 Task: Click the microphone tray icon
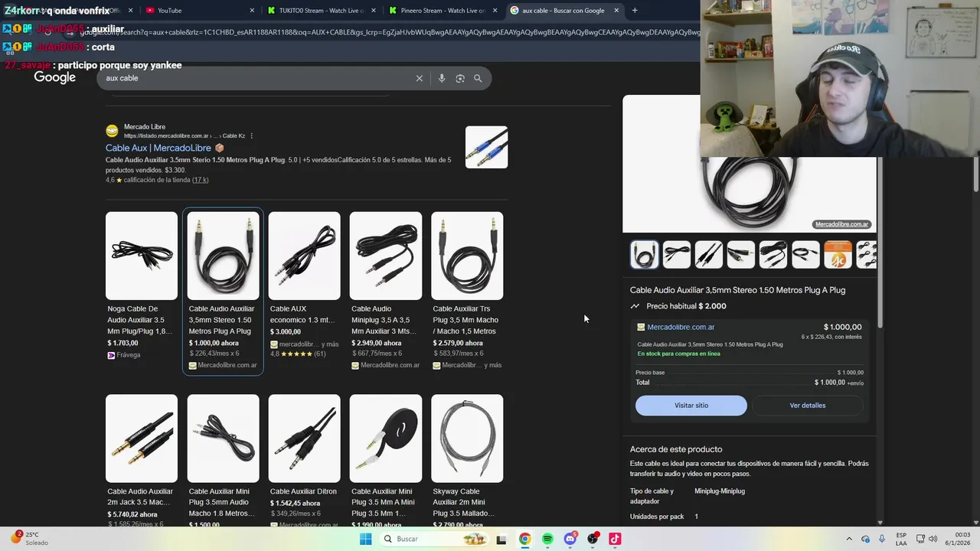pyautogui.click(x=880, y=539)
